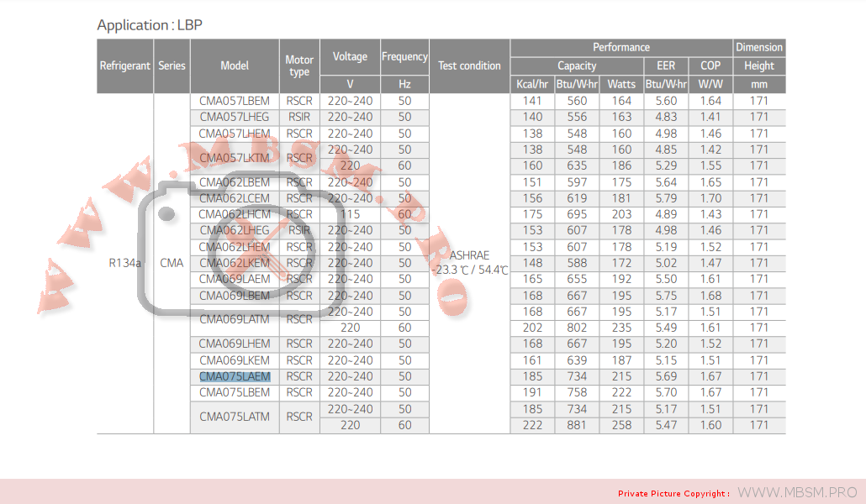The image size is (866, 504).
Task: Select the Kcal/hr unit header
Action: [532, 84]
